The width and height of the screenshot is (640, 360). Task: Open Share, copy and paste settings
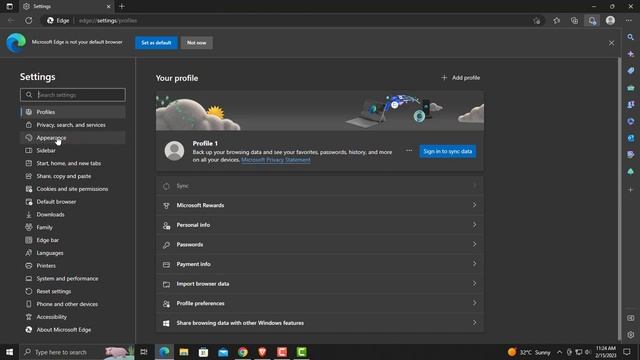click(x=73, y=176)
